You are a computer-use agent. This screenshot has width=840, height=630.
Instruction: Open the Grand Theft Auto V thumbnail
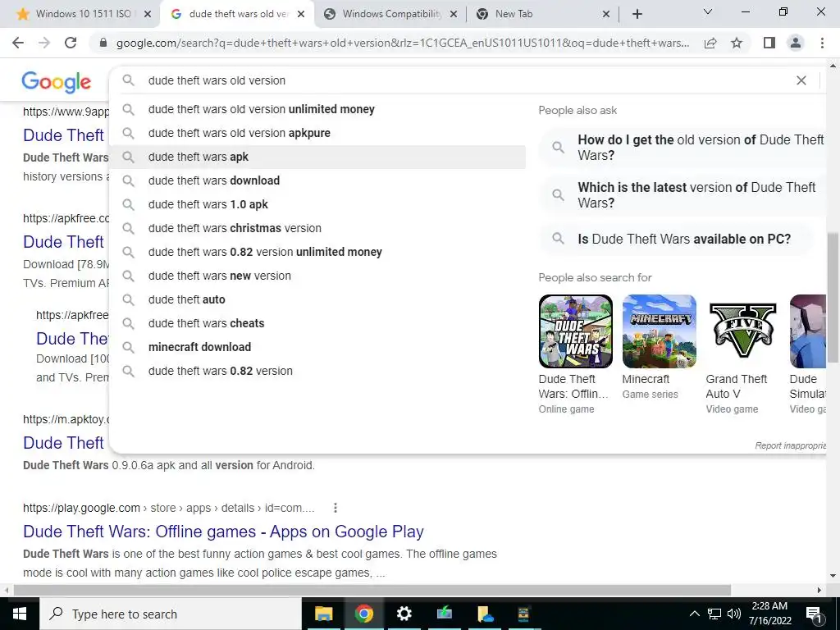click(x=742, y=331)
